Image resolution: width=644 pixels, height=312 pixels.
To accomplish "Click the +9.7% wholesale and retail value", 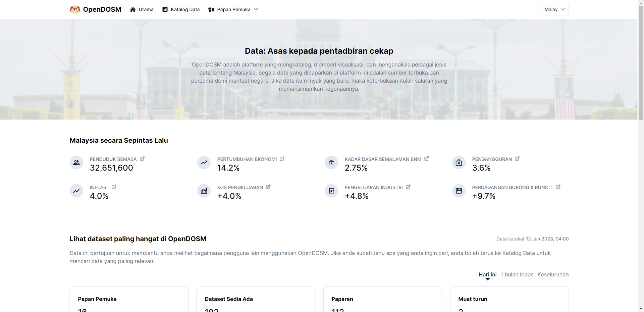I will click(484, 196).
